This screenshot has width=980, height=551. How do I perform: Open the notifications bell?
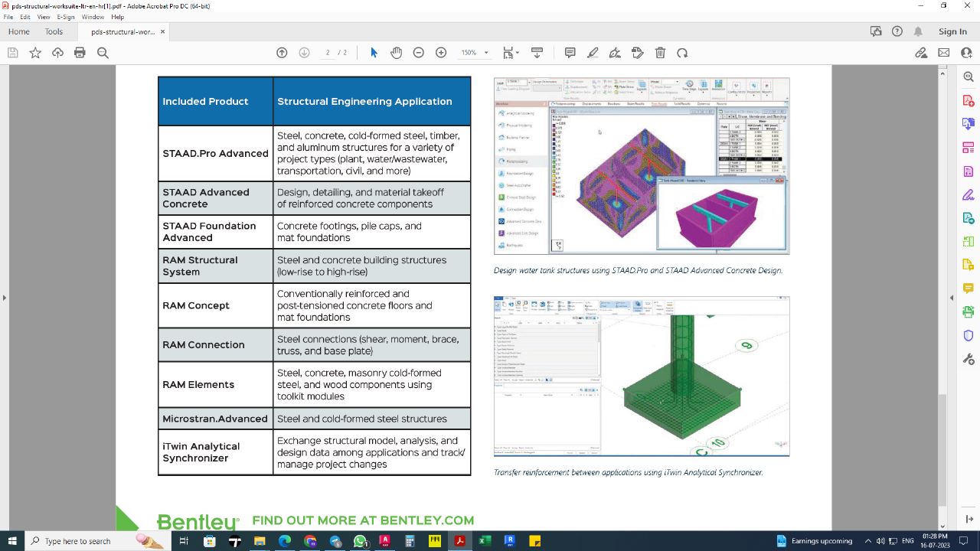(918, 31)
